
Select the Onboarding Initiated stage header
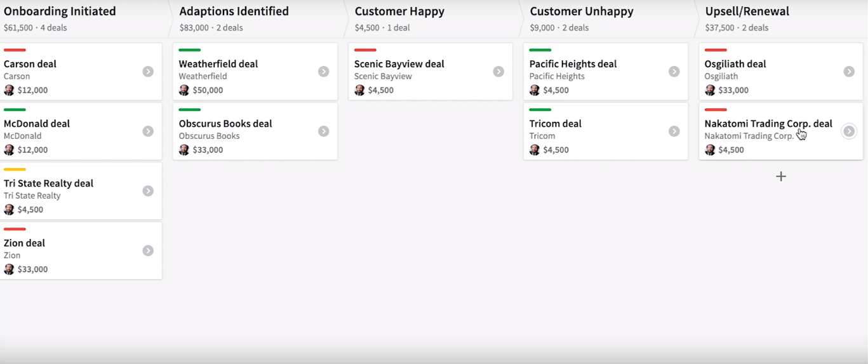pos(60,11)
